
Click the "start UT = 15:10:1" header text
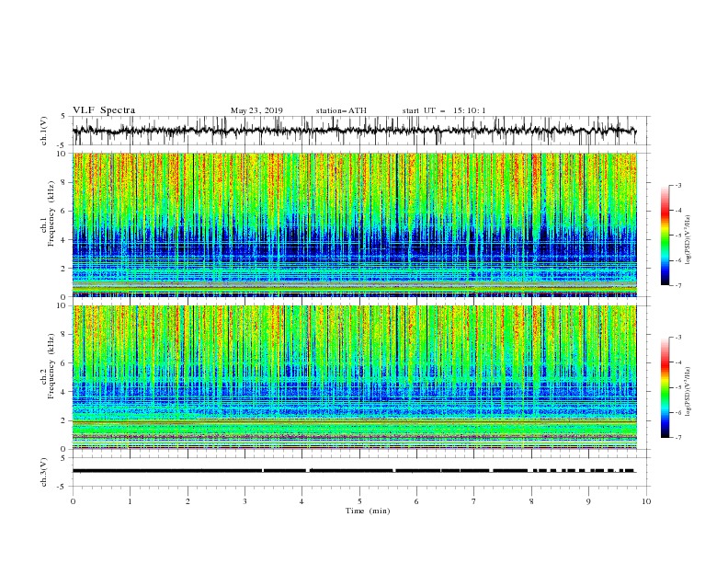(444, 110)
